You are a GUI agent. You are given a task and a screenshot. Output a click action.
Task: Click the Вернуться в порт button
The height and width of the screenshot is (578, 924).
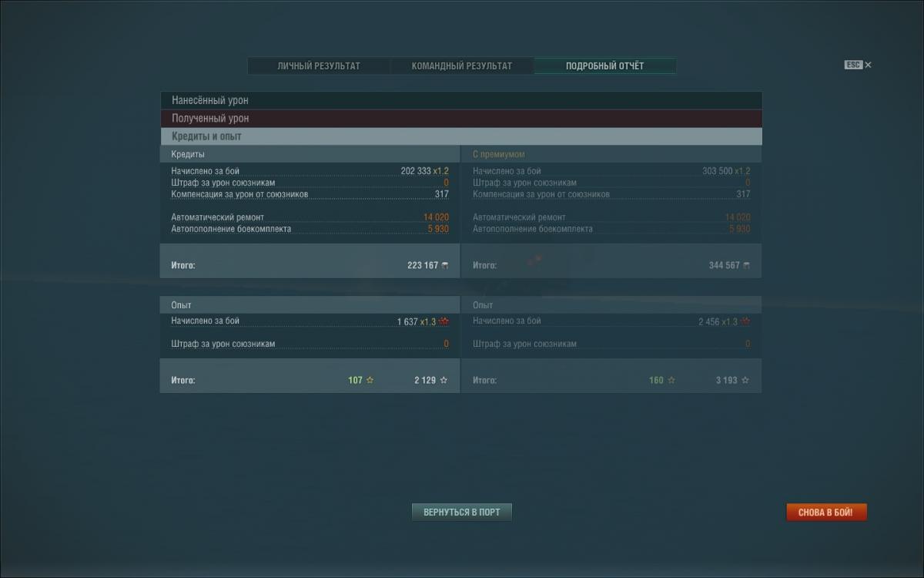coord(461,512)
